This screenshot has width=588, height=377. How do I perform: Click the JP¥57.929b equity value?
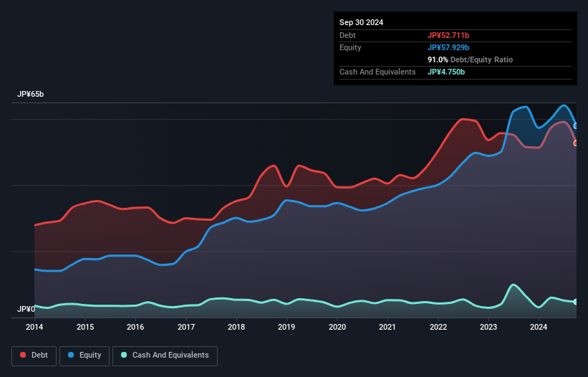448,47
